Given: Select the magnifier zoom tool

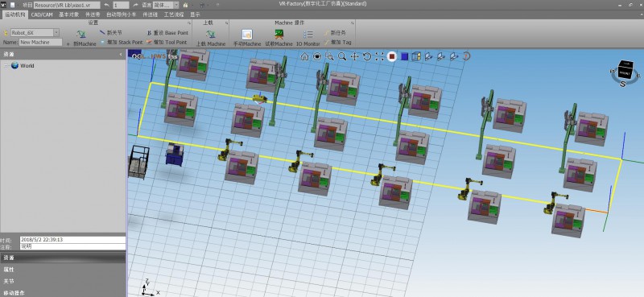Looking at the screenshot, I should 342,56.
